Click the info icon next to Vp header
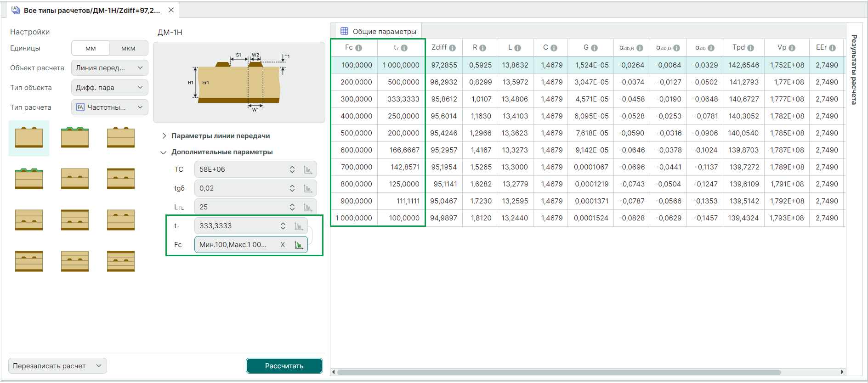This screenshot has width=868, height=383. [x=792, y=48]
